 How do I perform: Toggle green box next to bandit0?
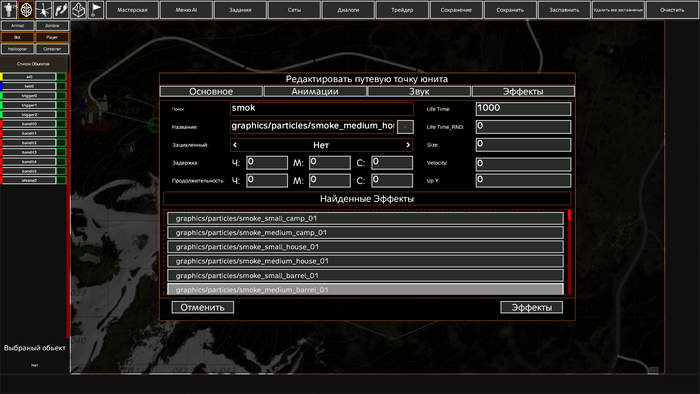61,124
